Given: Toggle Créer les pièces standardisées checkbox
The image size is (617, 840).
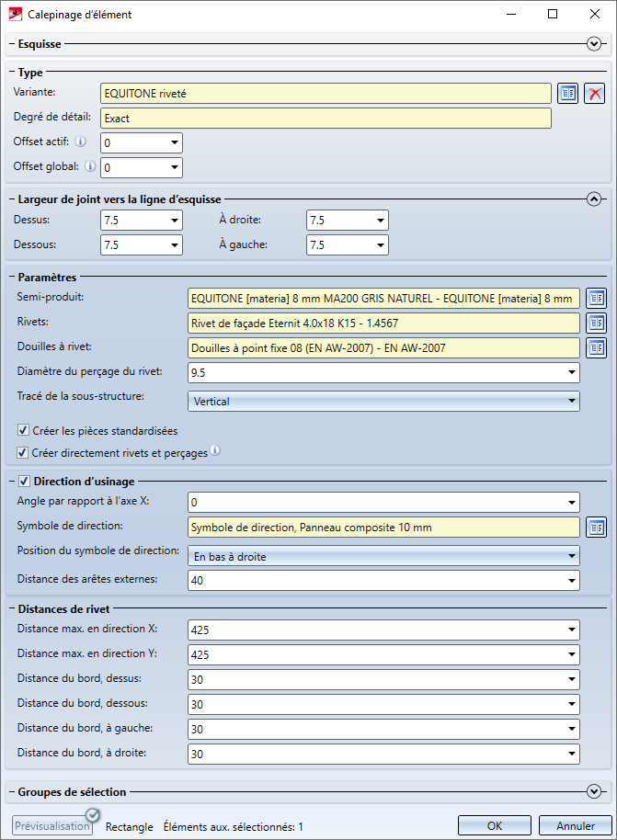Looking at the screenshot, I should point(23,431).
